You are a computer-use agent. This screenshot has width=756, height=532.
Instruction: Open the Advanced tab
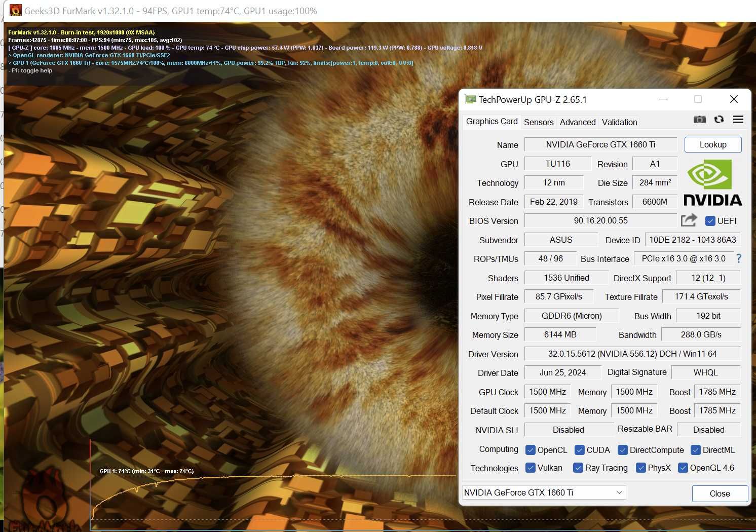pyautogui.click(x=578, y=122)
